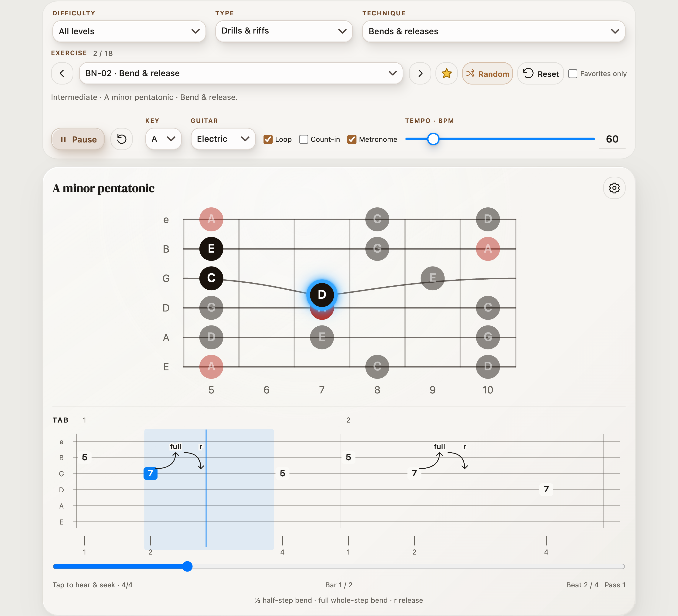Pick a random exercise
This screenshot has height=616, width=678.
click(487, 74)
